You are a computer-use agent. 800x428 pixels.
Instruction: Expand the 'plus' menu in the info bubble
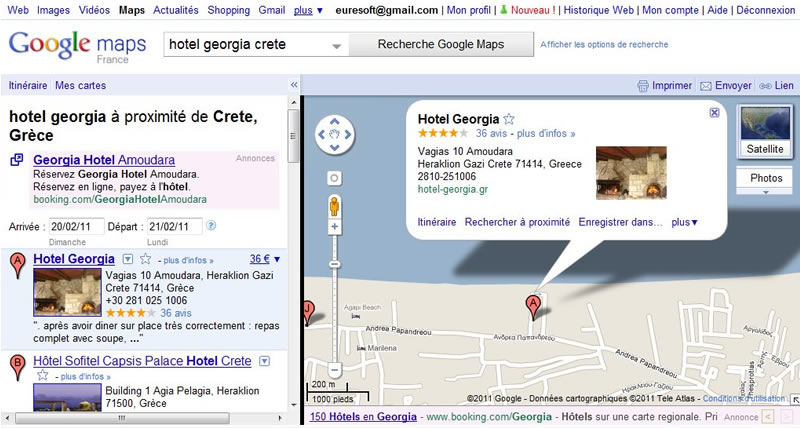click(x=685, y=222)
